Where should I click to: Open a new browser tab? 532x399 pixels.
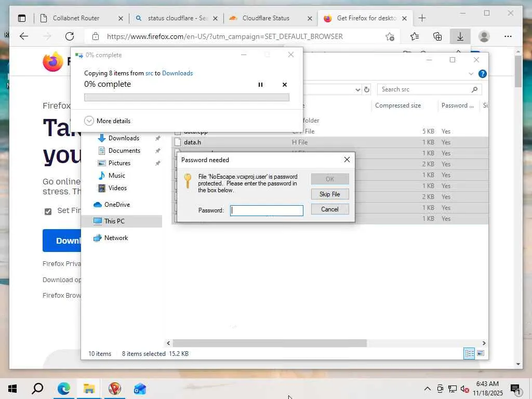pos(422,18)
